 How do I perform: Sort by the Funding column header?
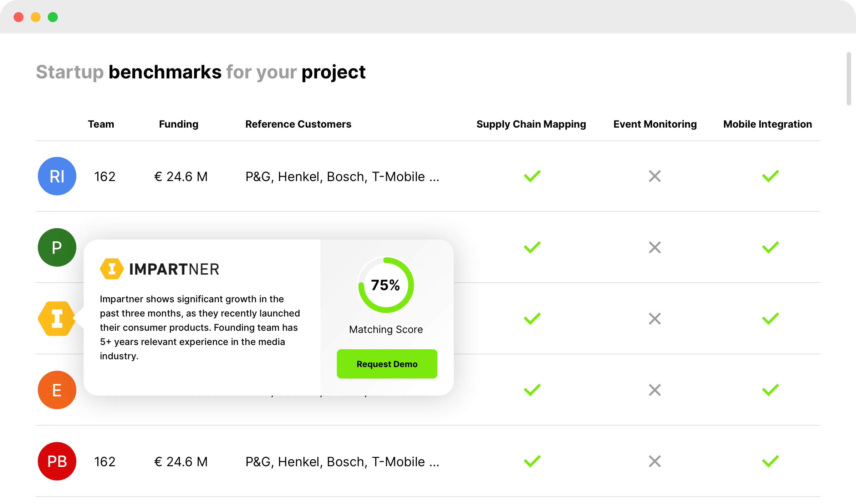point(178,124)
